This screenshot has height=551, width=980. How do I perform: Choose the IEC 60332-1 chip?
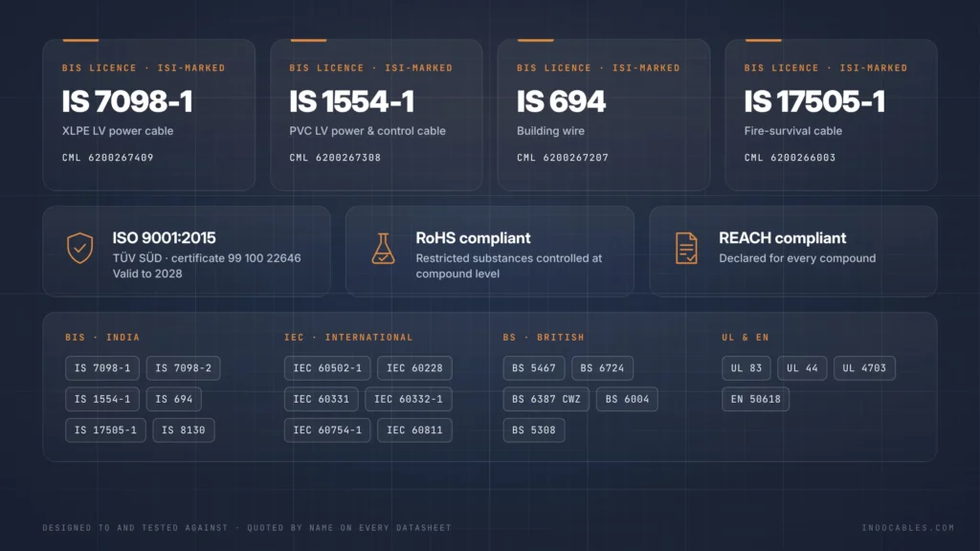[408, 399]
